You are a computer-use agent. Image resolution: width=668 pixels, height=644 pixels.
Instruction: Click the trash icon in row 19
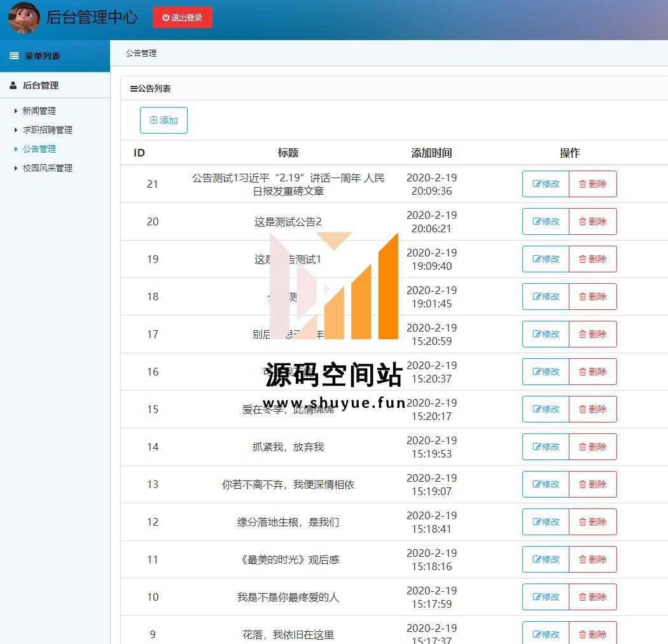pos(582,259)
